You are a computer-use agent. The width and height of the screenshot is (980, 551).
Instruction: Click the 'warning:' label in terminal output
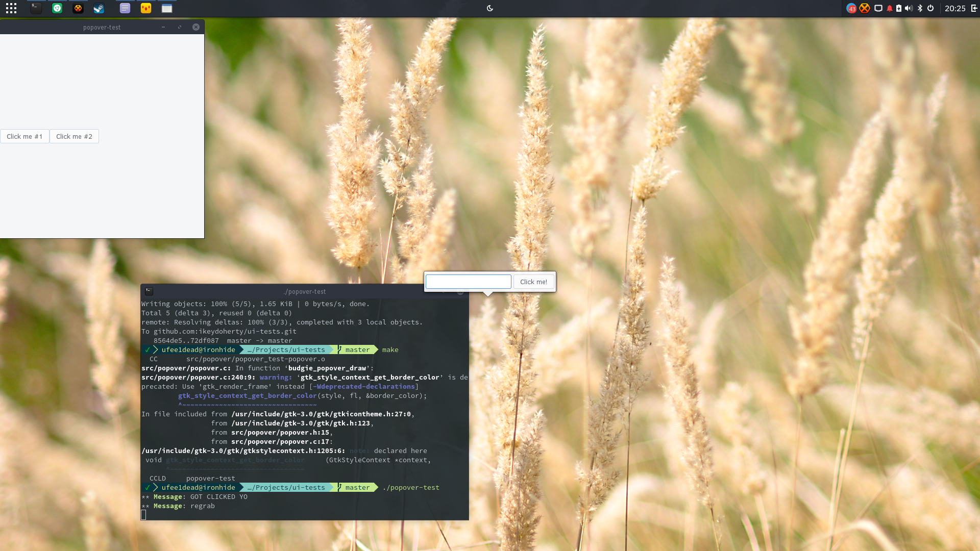click(276, 378)
